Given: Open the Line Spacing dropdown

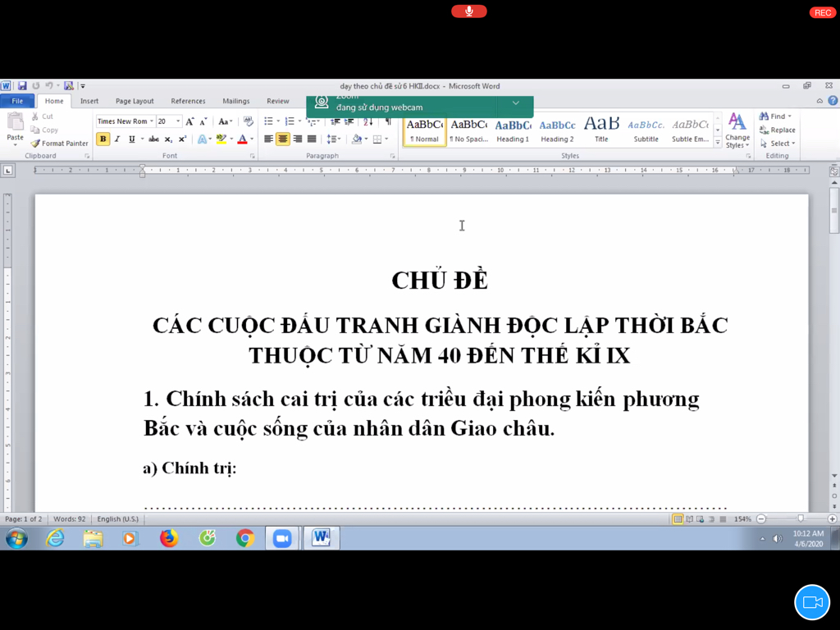Looking at the screenshot, I should coord(334,139).
